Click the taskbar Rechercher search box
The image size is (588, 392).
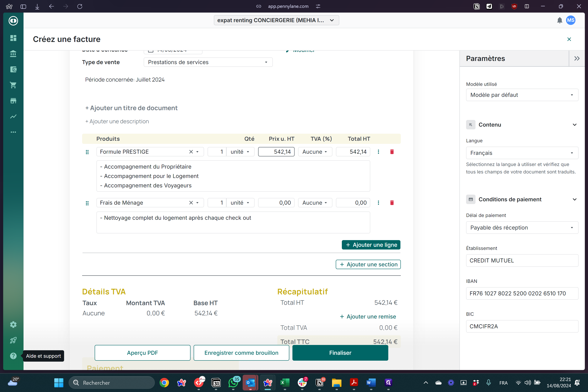[112, 383]
